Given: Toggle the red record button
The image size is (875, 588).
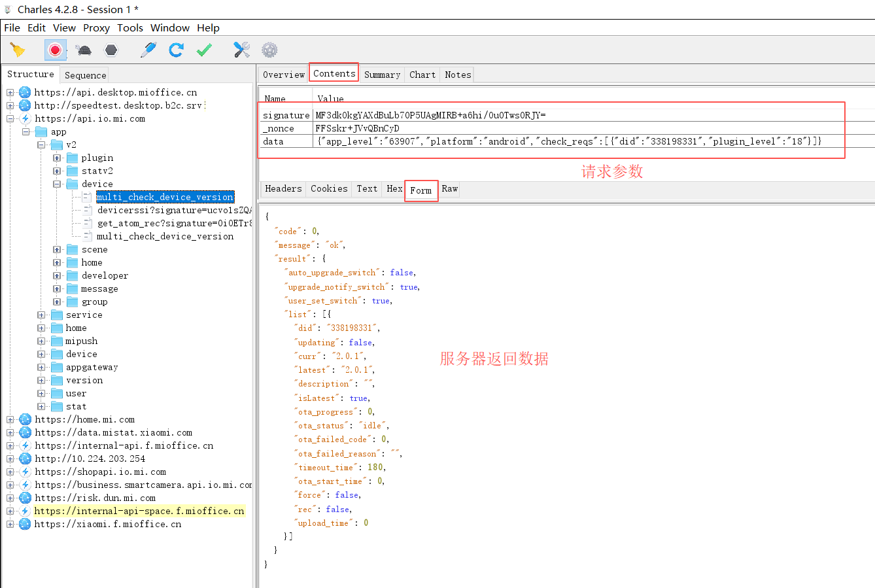Looking at the screenshot, I should [x=56, y=50].
